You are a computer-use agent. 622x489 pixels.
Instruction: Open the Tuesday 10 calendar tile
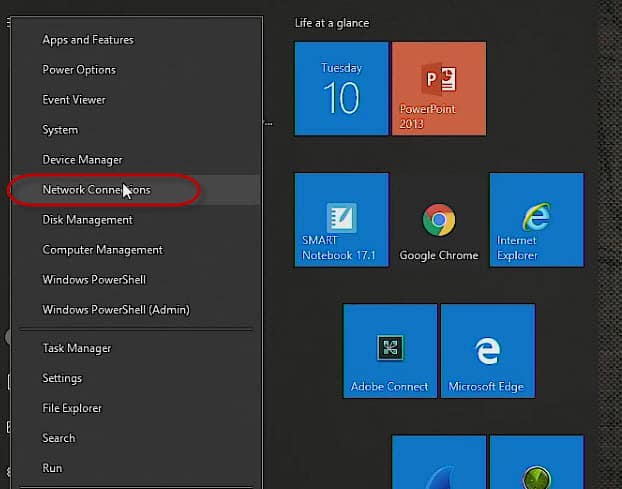point(342,88)
